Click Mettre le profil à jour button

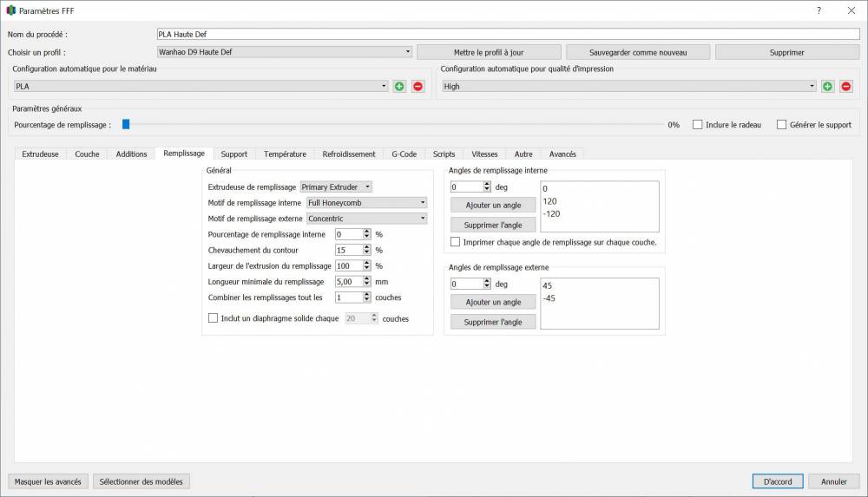pyautogui.click(x=489, y=53)
